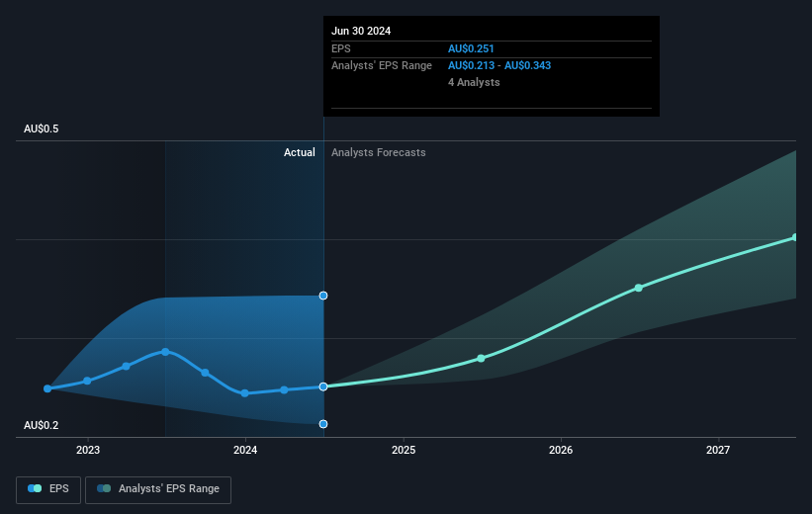Viewport: 812px width, 514px height.
Task: Click the '4 Analysts' text in tooltip
Action: coord(474,82)
